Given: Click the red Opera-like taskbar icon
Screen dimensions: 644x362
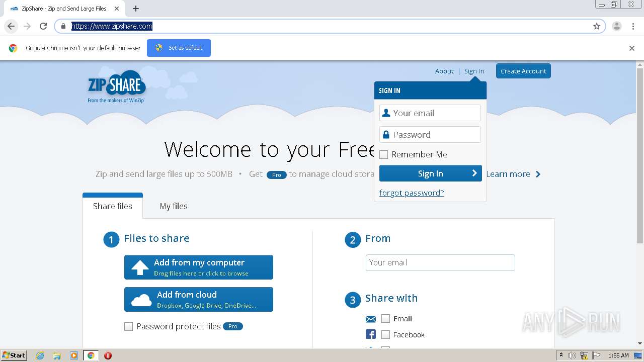Looking at the screenshot, I should (108, 355).
